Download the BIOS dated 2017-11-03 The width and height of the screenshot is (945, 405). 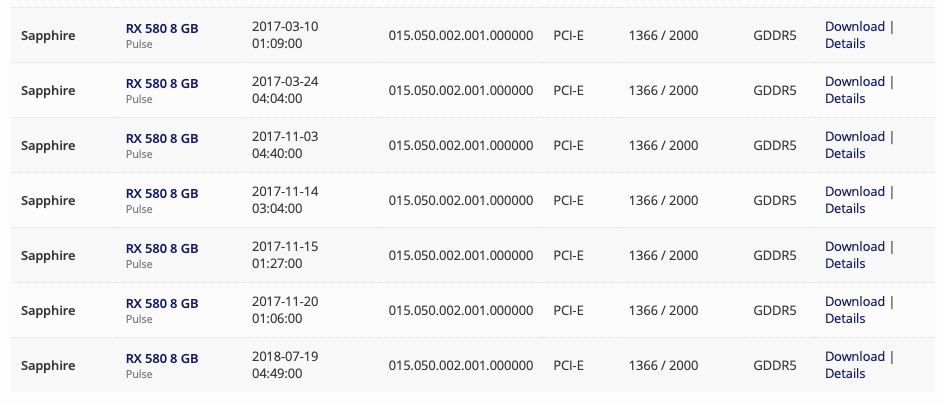tap(854, 137)
